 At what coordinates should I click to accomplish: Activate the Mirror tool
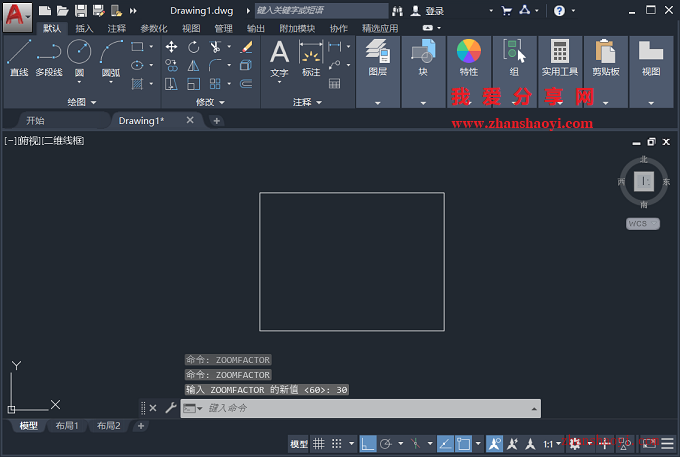point(193,65)
